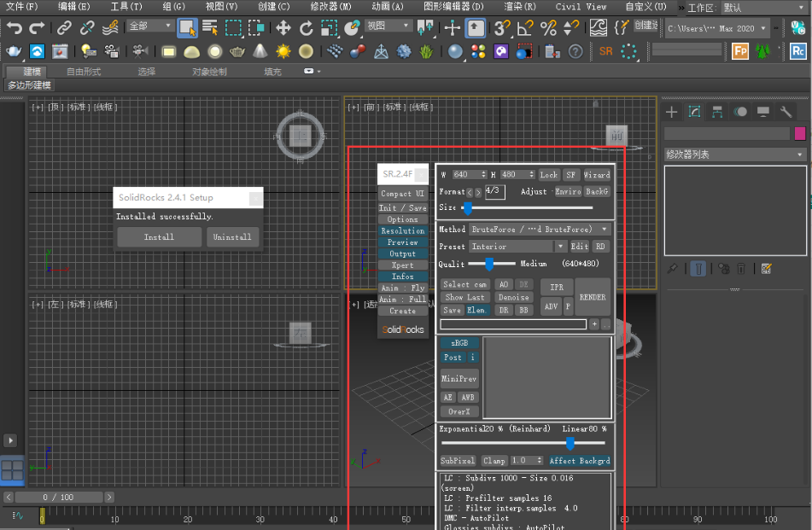
Task: Toggle the Preview section in SolidRocks
Action: tap(403, 242)
